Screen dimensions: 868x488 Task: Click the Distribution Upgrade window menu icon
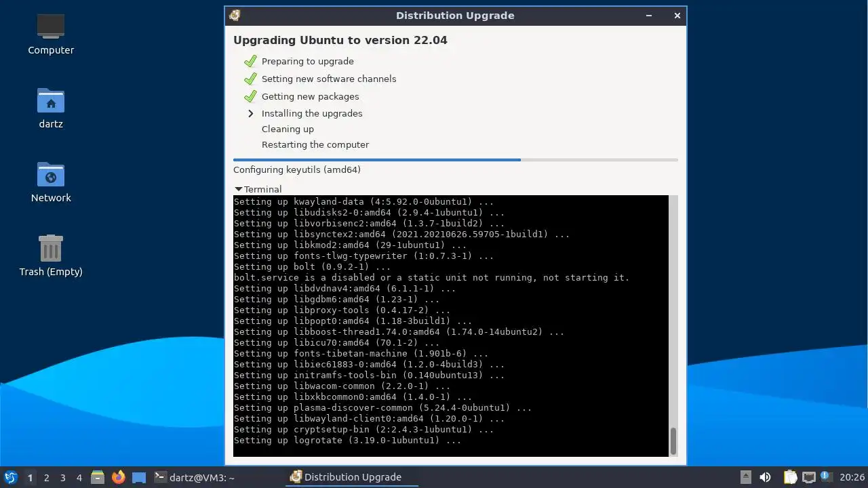pos(235,16)
